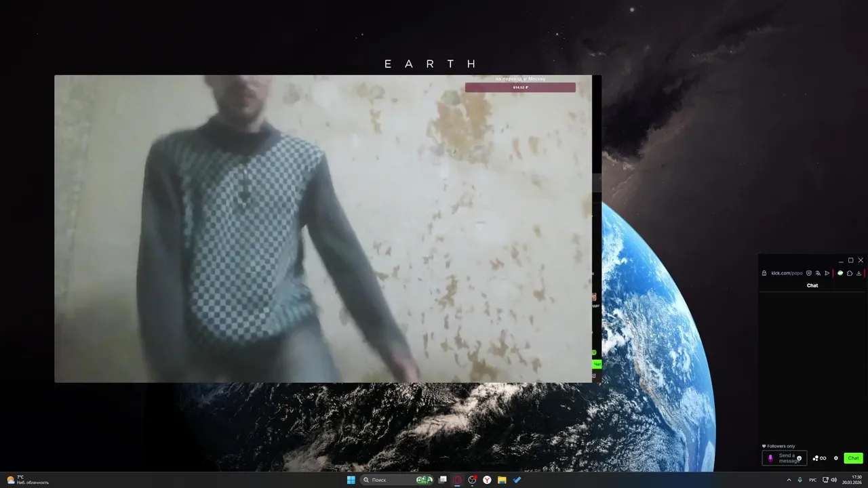Click the Chat heading in Kick popup

pyautogui.click(x=812, y=285)
